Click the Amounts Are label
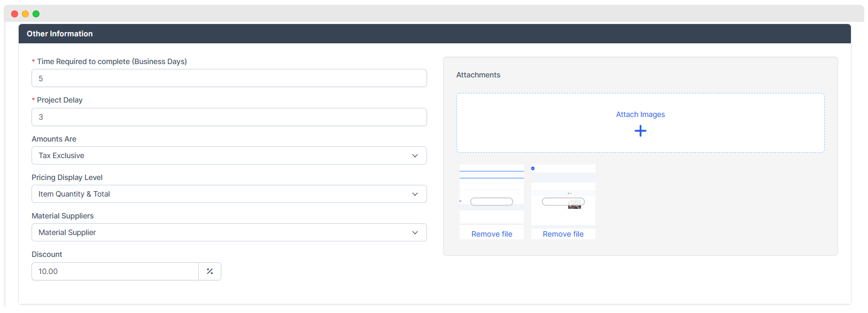Screen dimensions: 868x313 [54, 139]
